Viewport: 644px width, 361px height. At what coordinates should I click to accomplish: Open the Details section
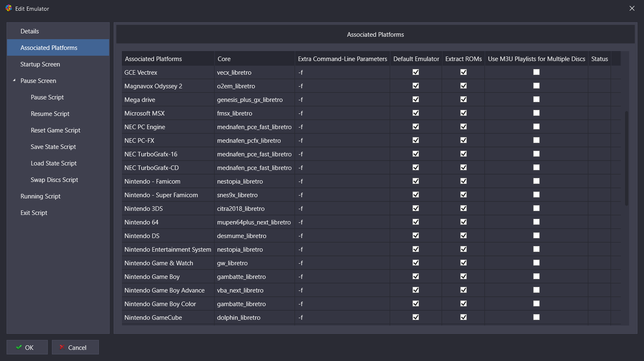click(58, 31)
